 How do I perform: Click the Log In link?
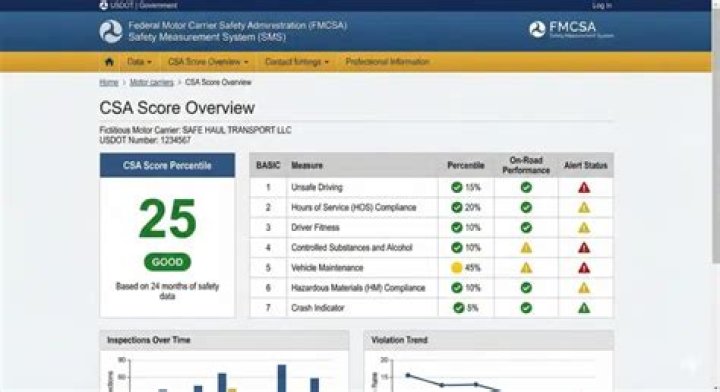click(602, 6)
